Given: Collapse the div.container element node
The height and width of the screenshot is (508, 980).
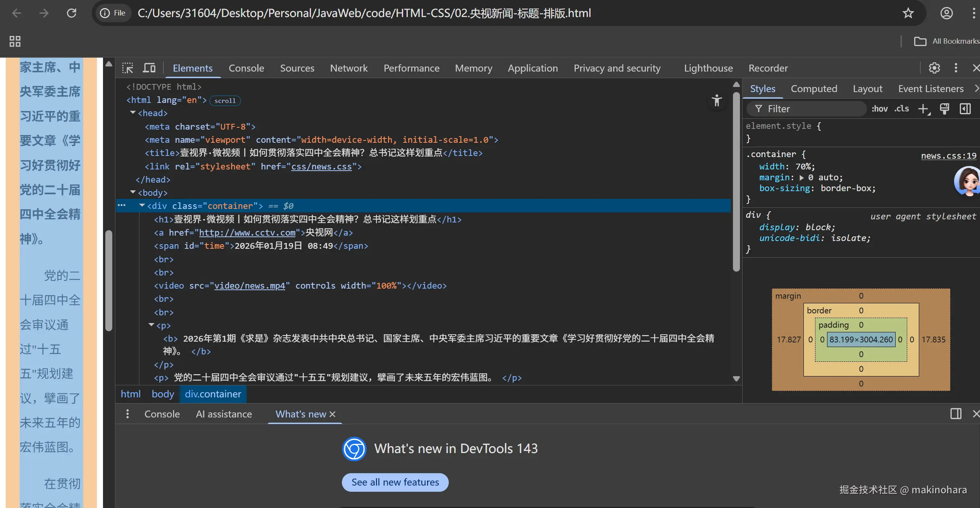Looking at the screenshot, I should (142, 205).
